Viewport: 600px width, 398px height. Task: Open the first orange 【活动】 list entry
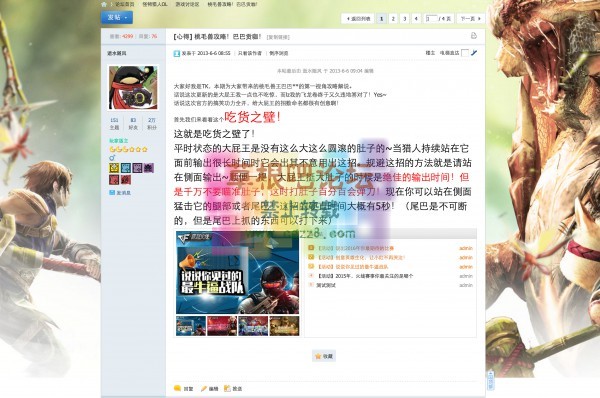[355, 248]
